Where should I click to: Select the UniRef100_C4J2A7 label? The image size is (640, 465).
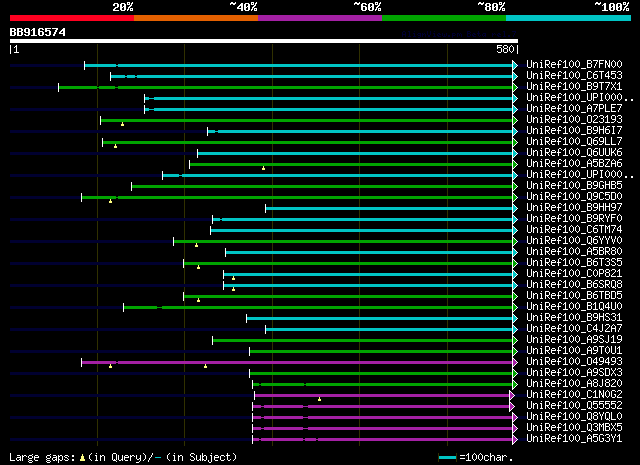(x=574, y=329)
